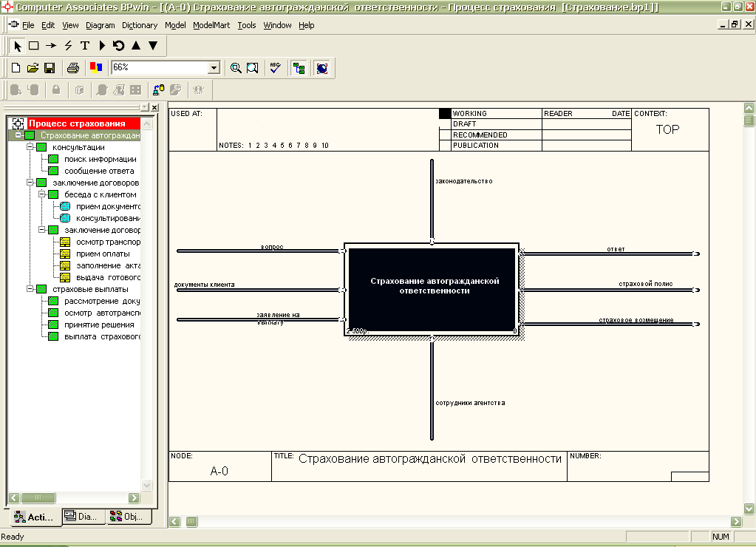This screenshot has height=547, width=756.
Task: Click the zoom-to-selection icon
Action: pos(252,68)
